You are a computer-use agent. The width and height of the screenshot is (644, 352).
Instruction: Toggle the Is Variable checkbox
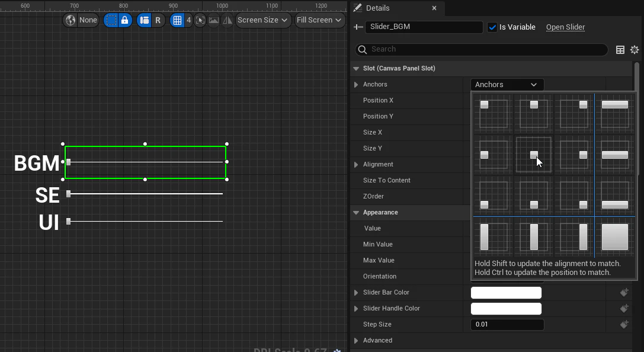pos(492,27)
